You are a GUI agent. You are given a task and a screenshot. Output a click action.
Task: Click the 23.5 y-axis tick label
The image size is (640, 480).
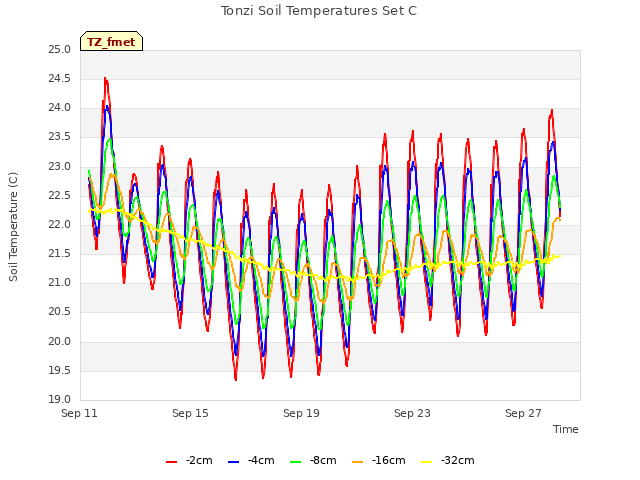tap(60, 137)
